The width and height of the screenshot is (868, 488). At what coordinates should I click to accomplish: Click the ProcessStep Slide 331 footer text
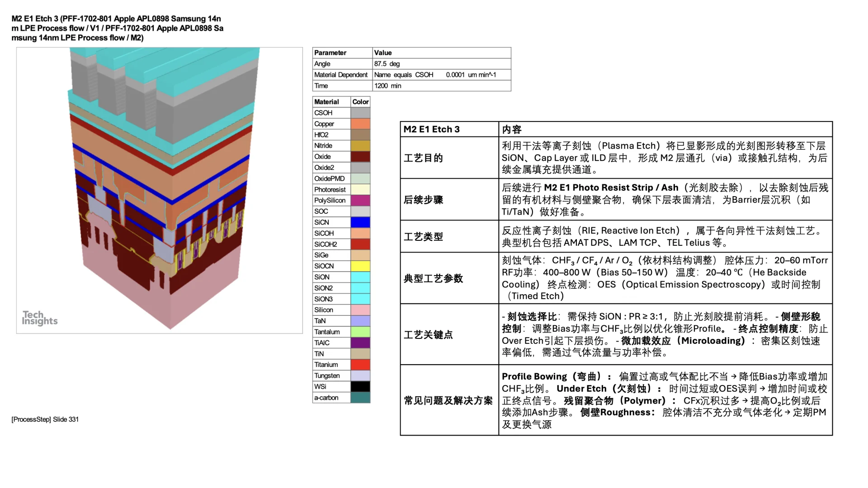(45, 419)
